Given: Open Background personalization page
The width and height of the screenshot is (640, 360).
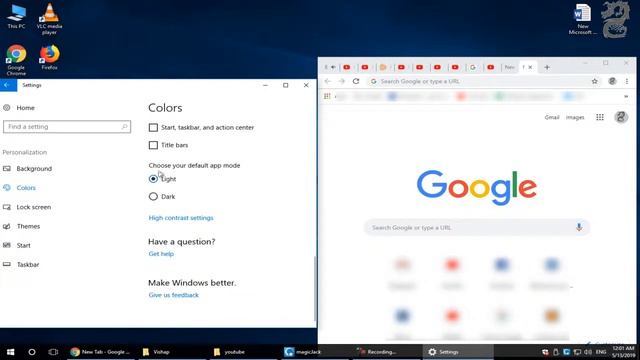Looking at the screenshot, I should coord(34,169).
